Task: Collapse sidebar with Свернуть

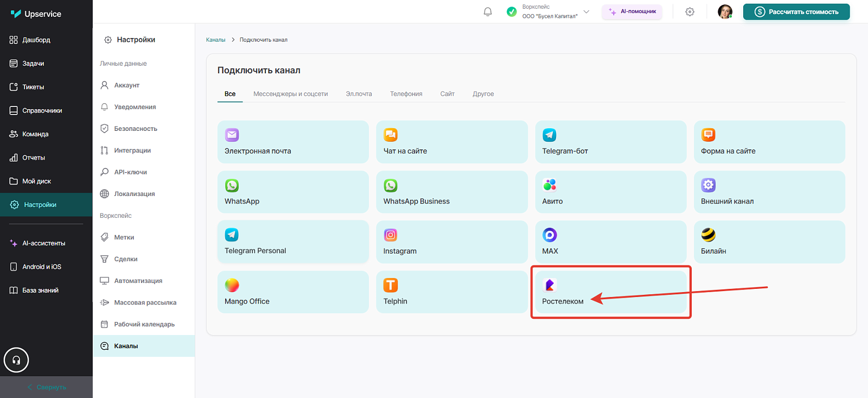Action: click(x=46, y=387)
